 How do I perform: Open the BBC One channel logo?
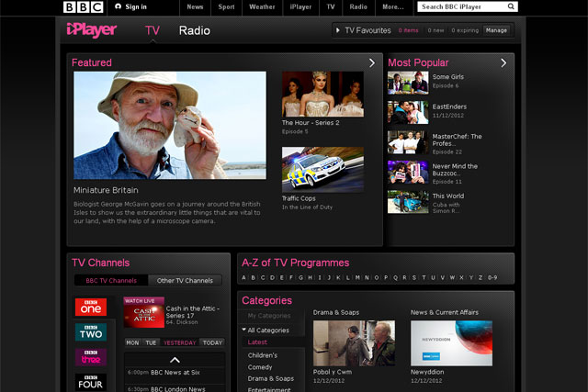[x=91, y=308]
